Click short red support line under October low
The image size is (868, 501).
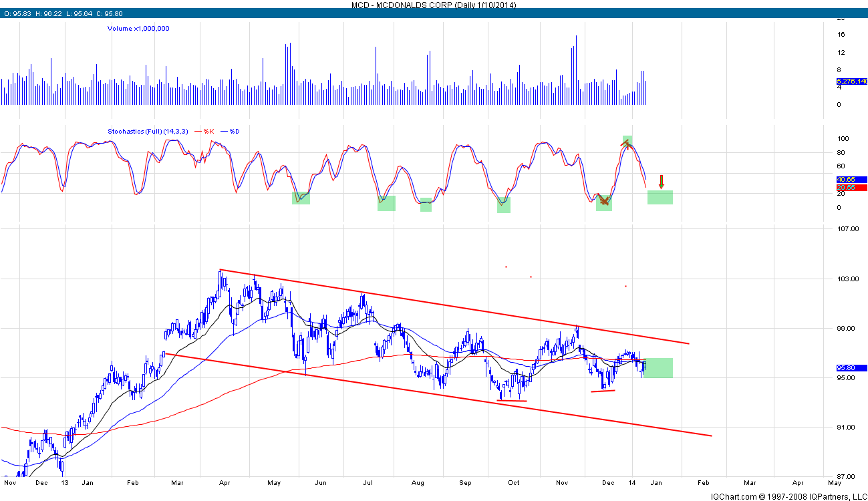(x=512, y=401)
